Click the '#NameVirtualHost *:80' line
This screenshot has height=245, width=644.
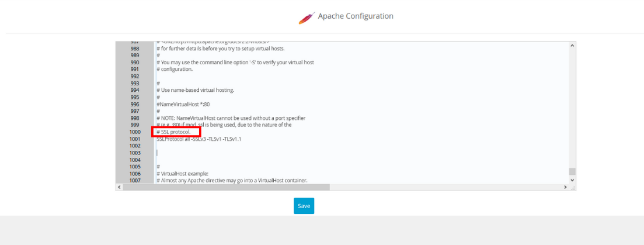183,104
